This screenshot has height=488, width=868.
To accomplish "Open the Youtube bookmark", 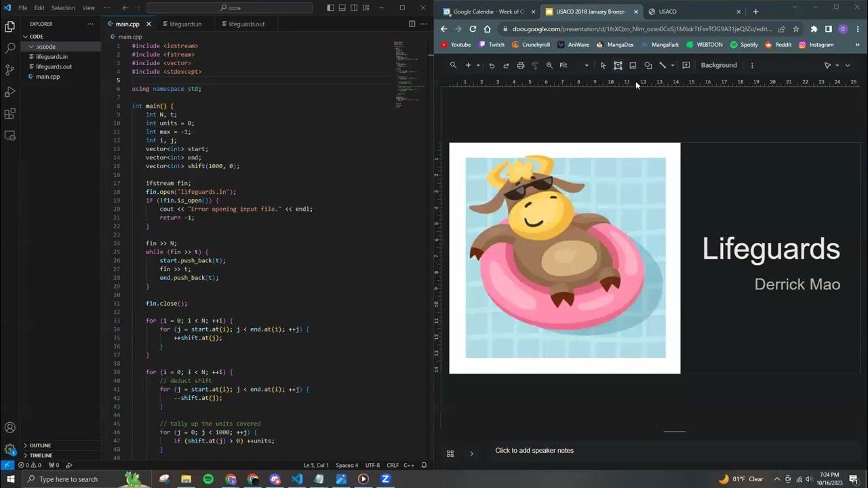I will click(x=456, y=45).
